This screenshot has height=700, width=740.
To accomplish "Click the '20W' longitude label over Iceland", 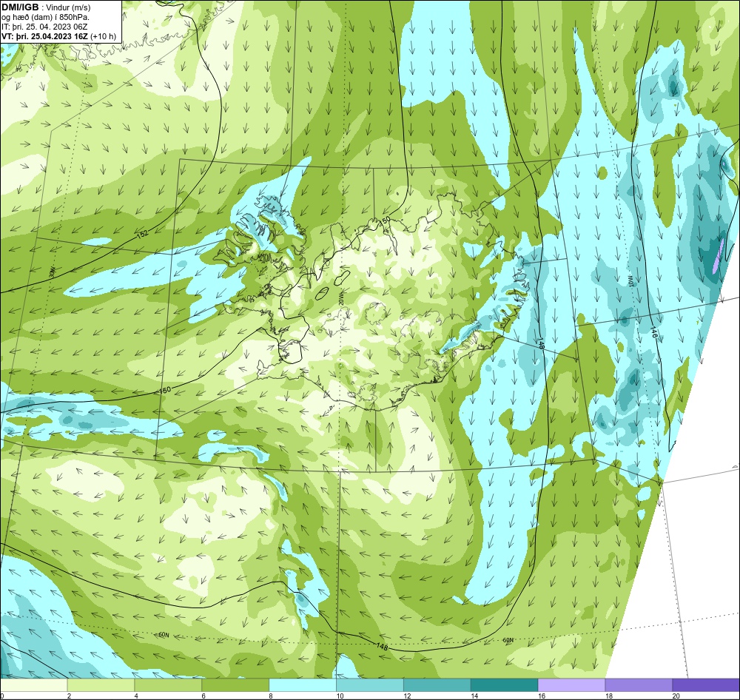I will coord(340,299).
